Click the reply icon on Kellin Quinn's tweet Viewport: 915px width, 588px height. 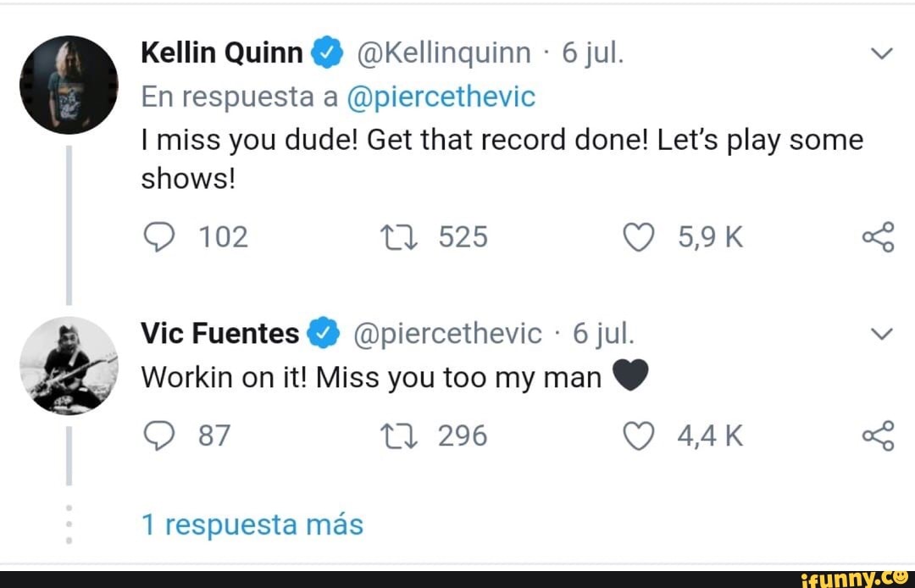click(160, 236)
